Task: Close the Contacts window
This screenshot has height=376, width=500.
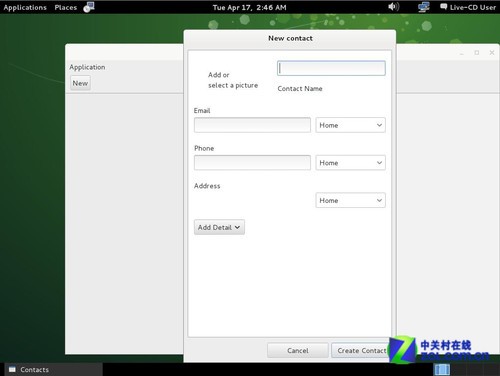Action: [x=492, y=53]
